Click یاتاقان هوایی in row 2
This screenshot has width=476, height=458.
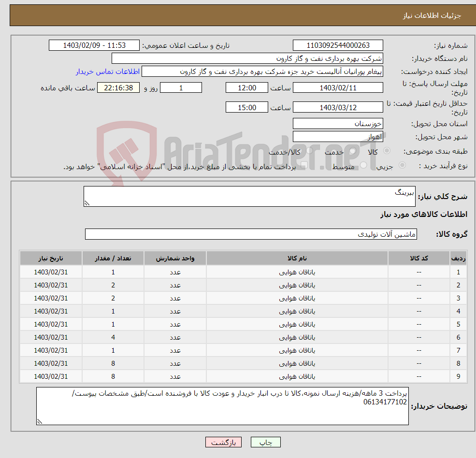[x=297, y=286]
